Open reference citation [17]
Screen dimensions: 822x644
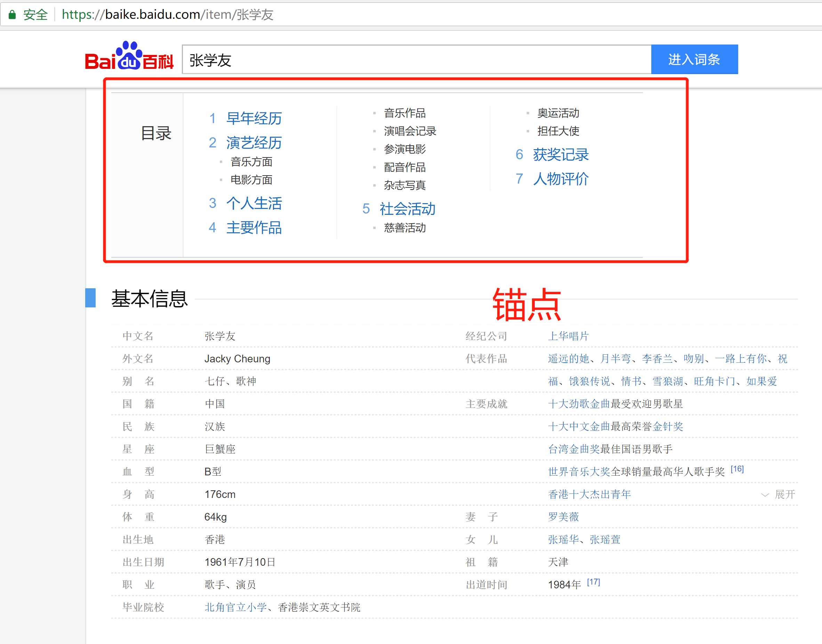(594, 582)
